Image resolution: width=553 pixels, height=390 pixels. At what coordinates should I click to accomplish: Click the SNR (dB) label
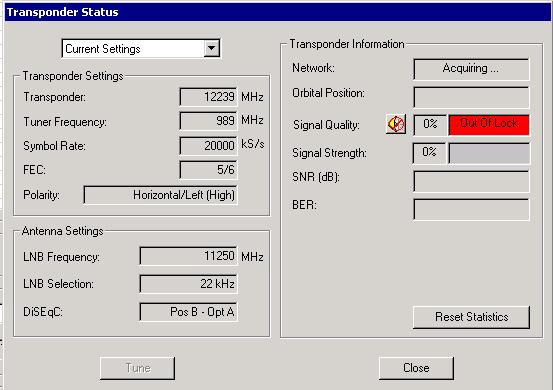click(x=316, y=177)
